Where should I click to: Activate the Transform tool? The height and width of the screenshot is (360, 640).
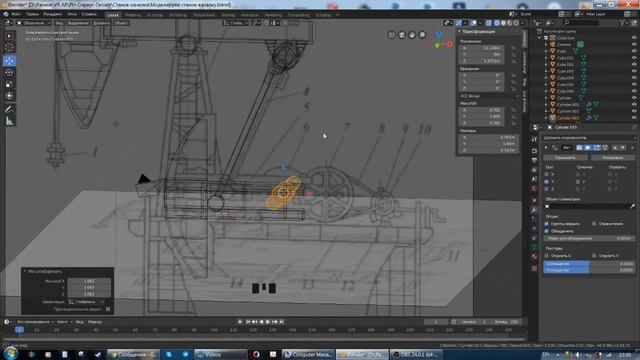tap(9, 96)
